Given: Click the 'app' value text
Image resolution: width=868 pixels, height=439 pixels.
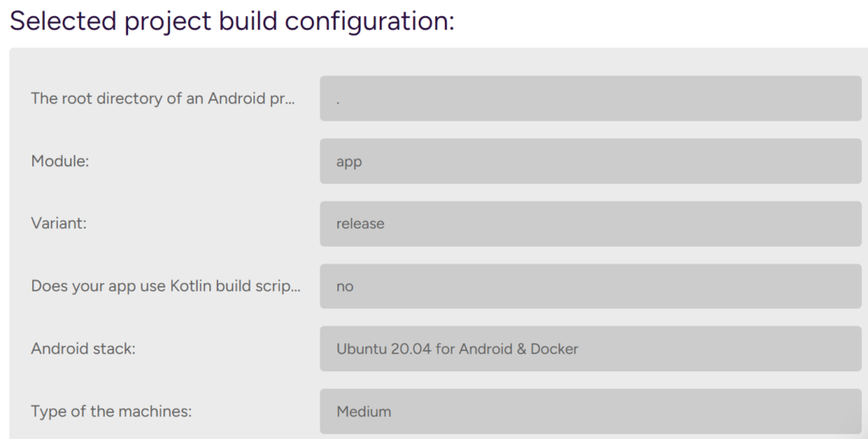Looking at the screenshot, I should click(349, 162).
